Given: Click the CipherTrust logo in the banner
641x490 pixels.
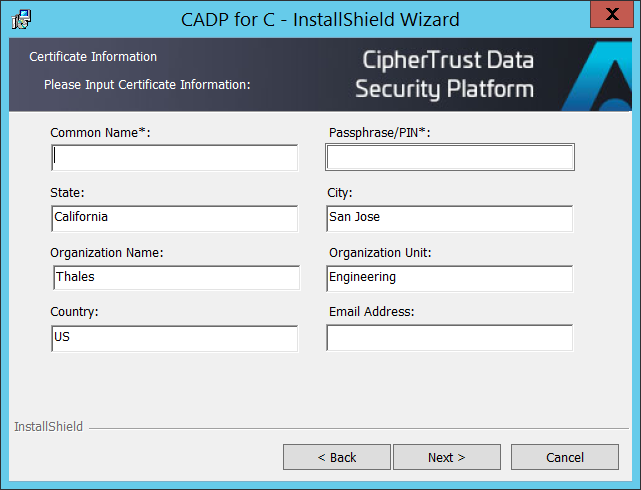Looking at the screenshot, I should point(598,76).
